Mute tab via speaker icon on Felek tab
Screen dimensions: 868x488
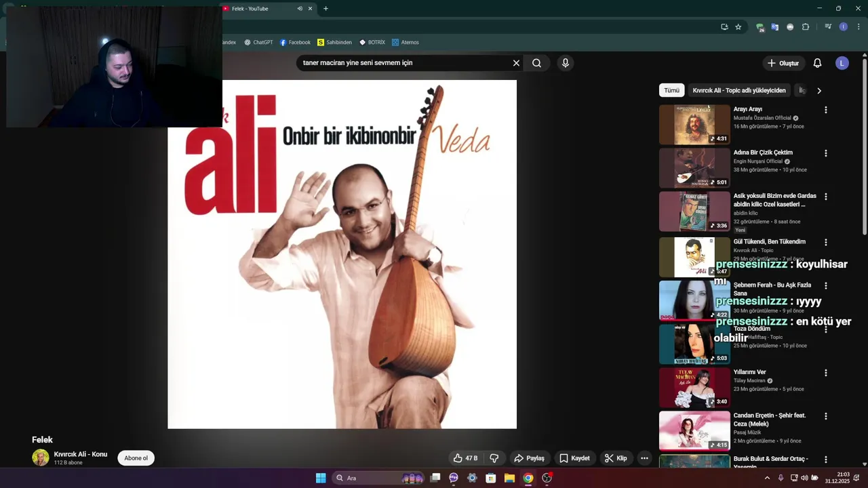[x=300, y=9]
